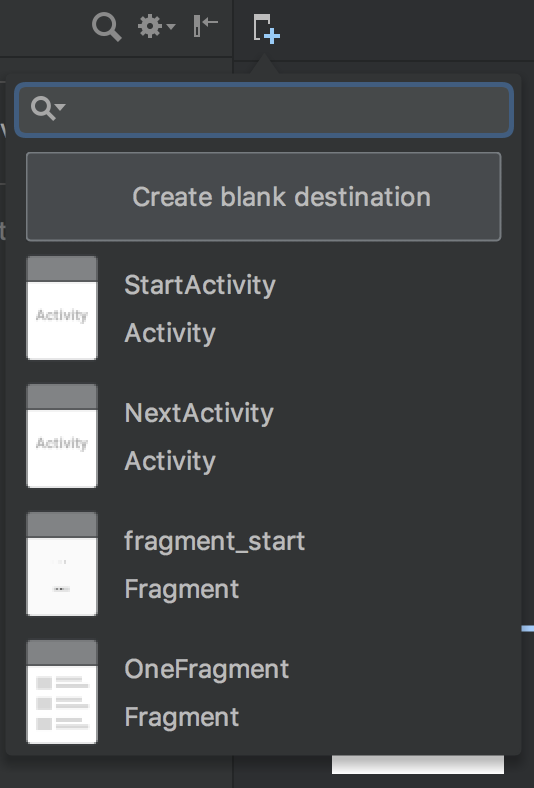Screen dimensions: 534x788
Task: Choose the NextActivity destination name
Action: coord(199,413)
